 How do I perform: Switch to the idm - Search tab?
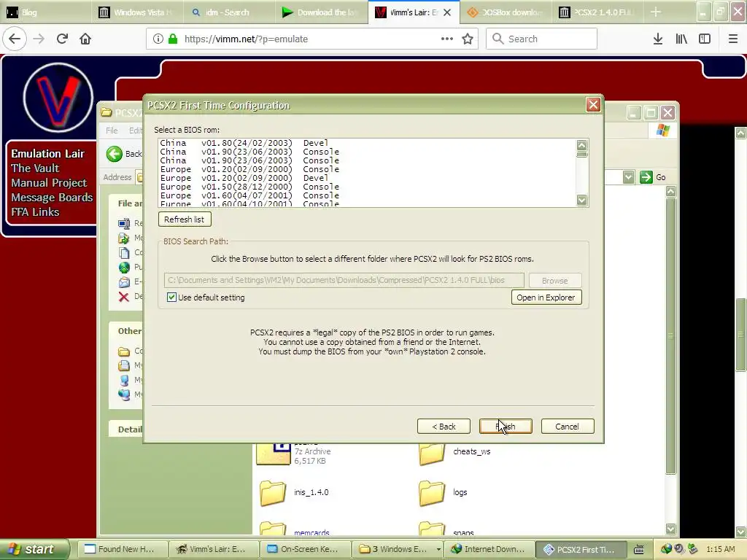228,12
